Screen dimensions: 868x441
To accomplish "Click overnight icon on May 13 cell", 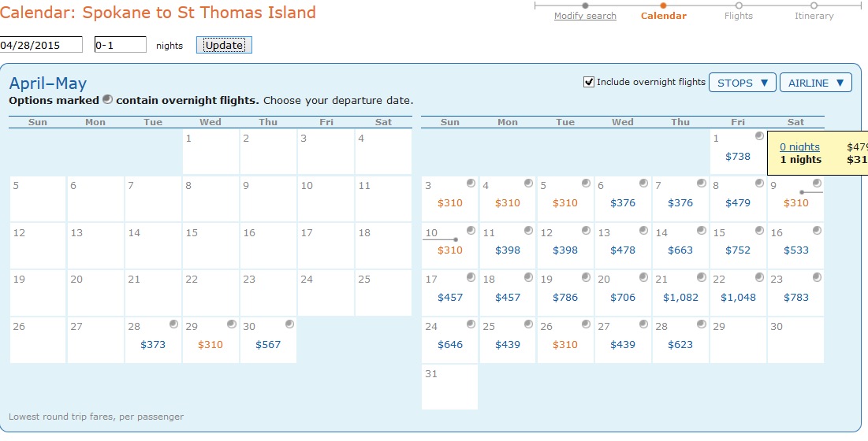I will pyautogui.click(x=643, y=230).
